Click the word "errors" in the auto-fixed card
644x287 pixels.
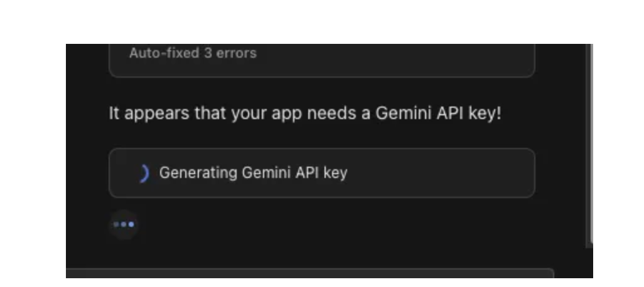point(237,53)
